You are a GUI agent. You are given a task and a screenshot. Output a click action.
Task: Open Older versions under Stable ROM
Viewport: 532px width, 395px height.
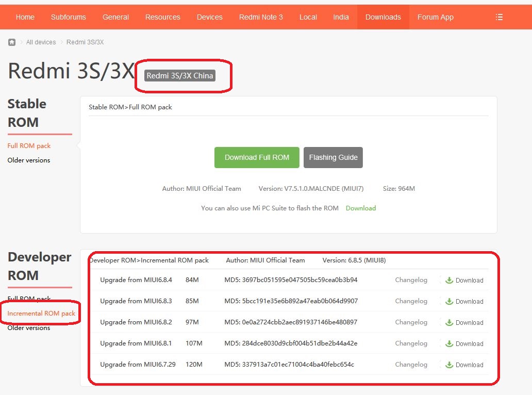pos(29,160)
